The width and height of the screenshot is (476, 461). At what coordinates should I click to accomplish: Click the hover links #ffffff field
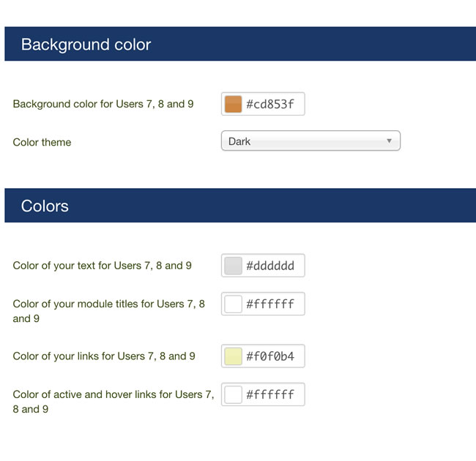263,394
